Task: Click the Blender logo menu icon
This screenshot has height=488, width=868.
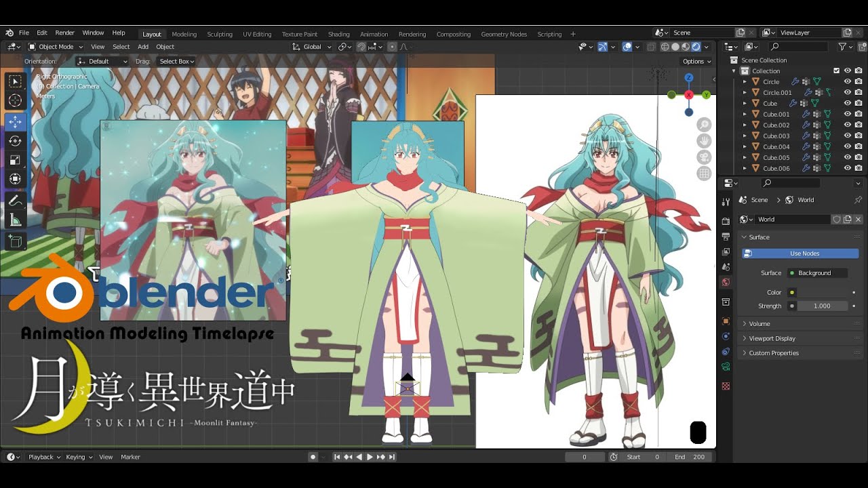Action: pos(9,33)
